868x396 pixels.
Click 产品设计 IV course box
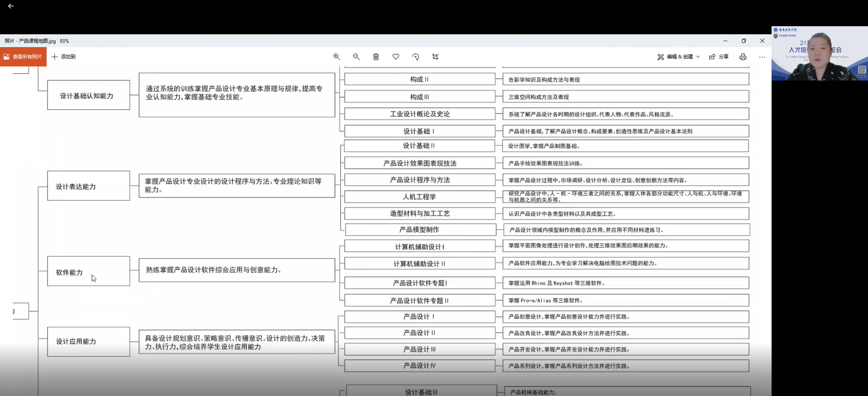[x=420, y=366]
